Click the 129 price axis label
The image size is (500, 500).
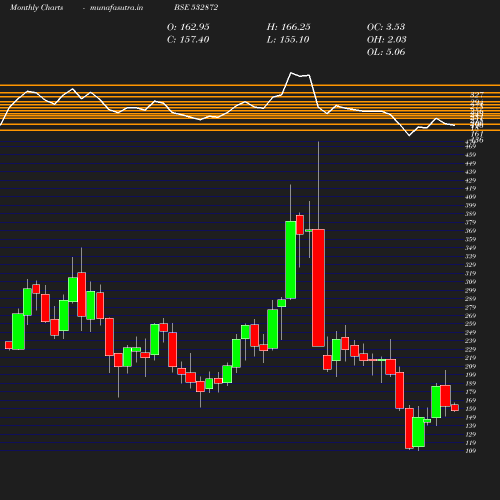tap(470, 435)
